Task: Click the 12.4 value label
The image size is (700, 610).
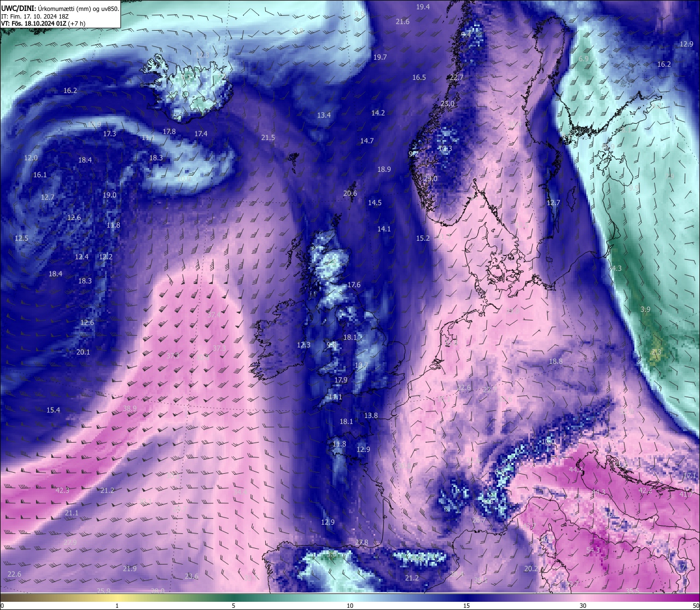Action: pyautogui.click(x=81, y=257)
